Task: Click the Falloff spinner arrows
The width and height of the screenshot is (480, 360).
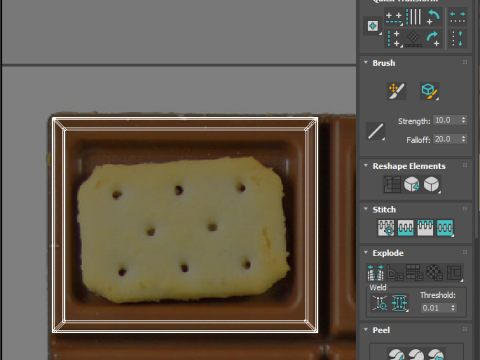Action: click(x=463, y=139)
